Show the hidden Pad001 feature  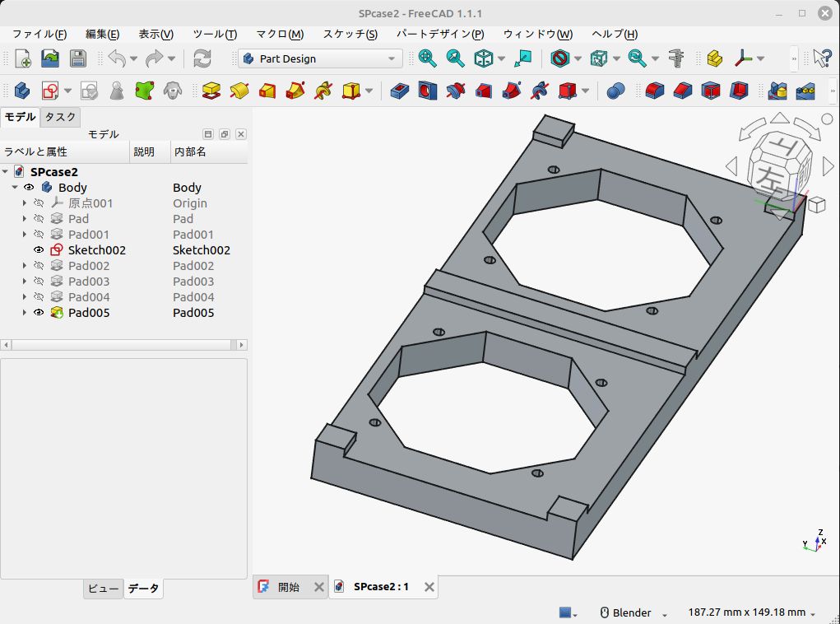[39, 234]
